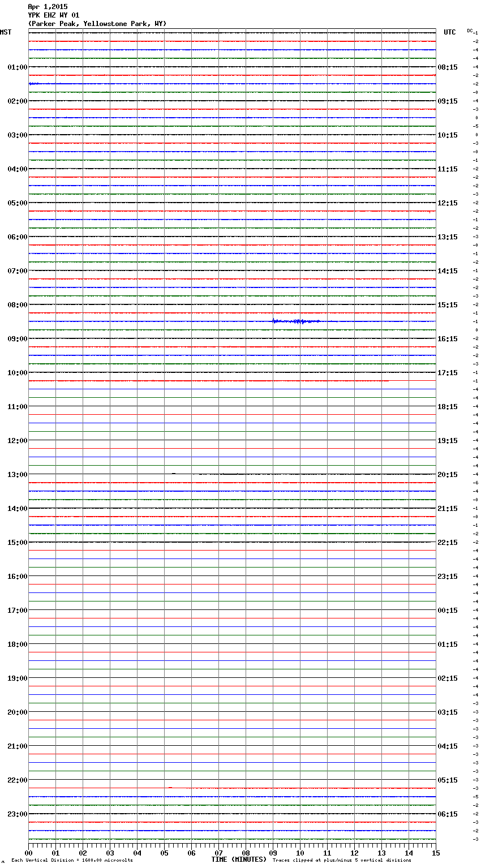This screenshot has width=481, height=868.
Task: Click the "15:00" MST time label
Action: (x=18, y=543)
